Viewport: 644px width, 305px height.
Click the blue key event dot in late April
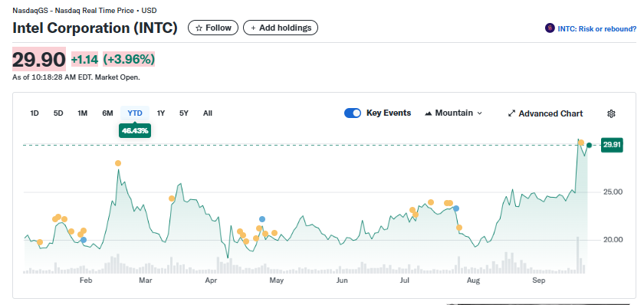pyautogui.click(x=262, y=219)
